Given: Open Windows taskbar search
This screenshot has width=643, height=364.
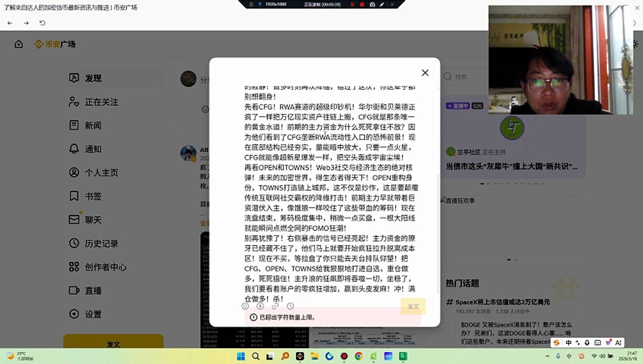Looking at the screenshot, I should [x=255, y=356].
